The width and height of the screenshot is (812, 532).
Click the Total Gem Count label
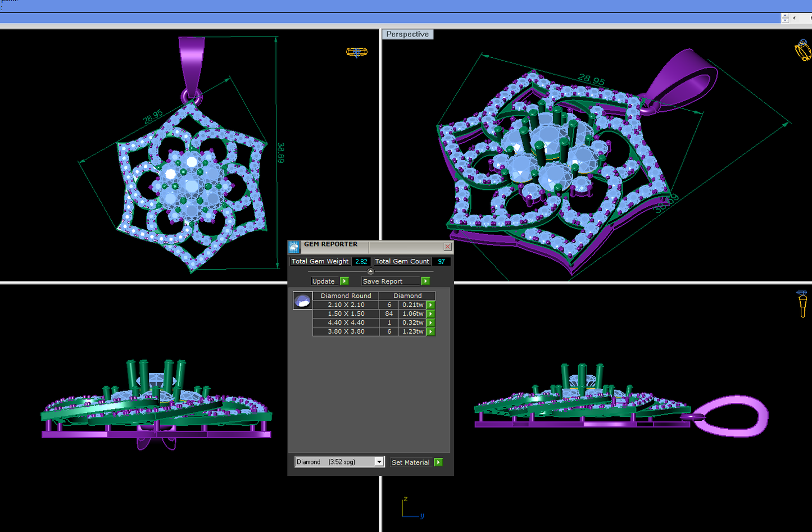pyautogui.click(x=402, y=262)
